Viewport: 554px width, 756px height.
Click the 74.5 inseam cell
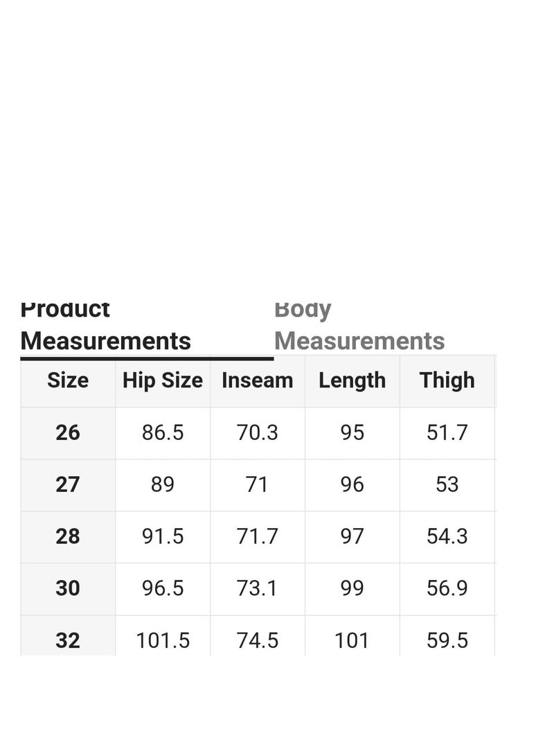(258, 640)
